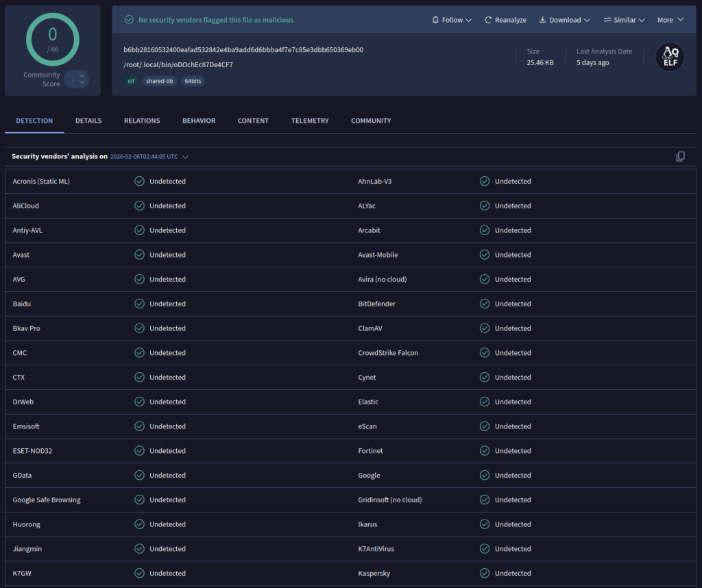
Task: Select the file SHA-256 hash text
Action: tap(243, 50)
